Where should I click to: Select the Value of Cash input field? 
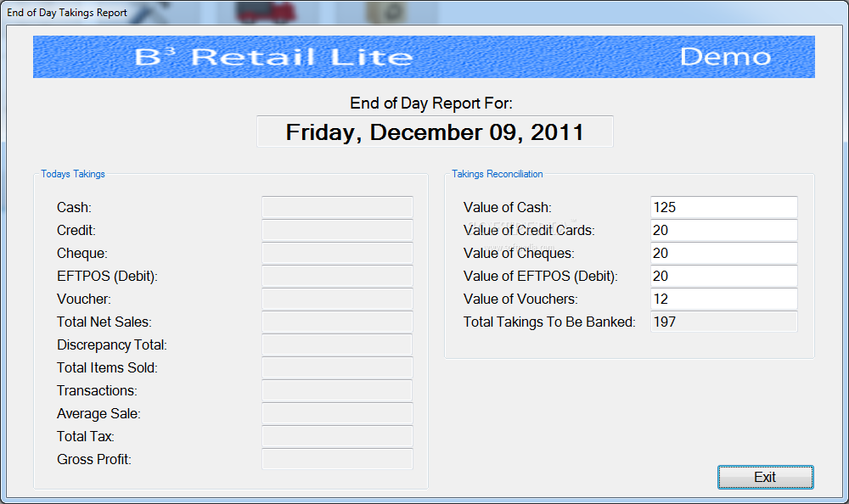click(724, 207)
